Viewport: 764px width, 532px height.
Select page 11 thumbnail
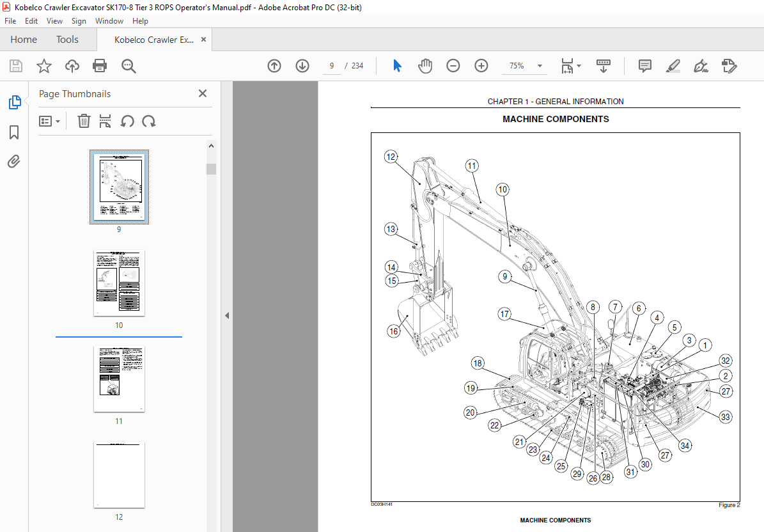point(119,379)
